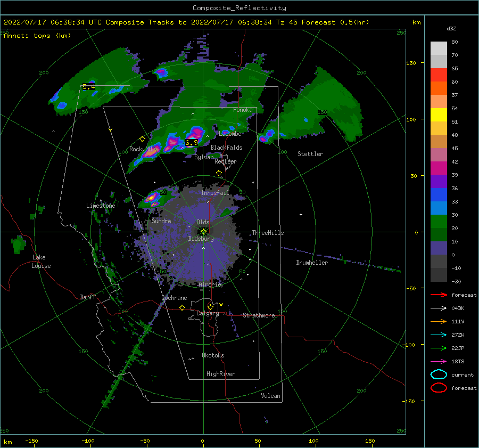Image resolution: width=479 pixels, height=448 pixels.
Task: Click the Cochrane town label
Action: click(174, 298)
